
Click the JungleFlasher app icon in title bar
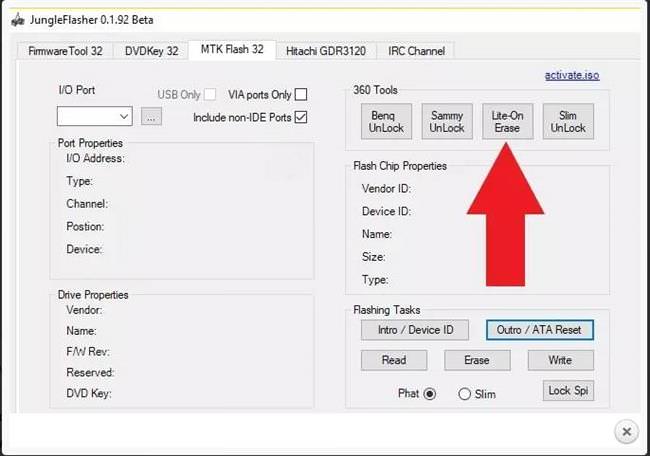click(x=17, y=20)
